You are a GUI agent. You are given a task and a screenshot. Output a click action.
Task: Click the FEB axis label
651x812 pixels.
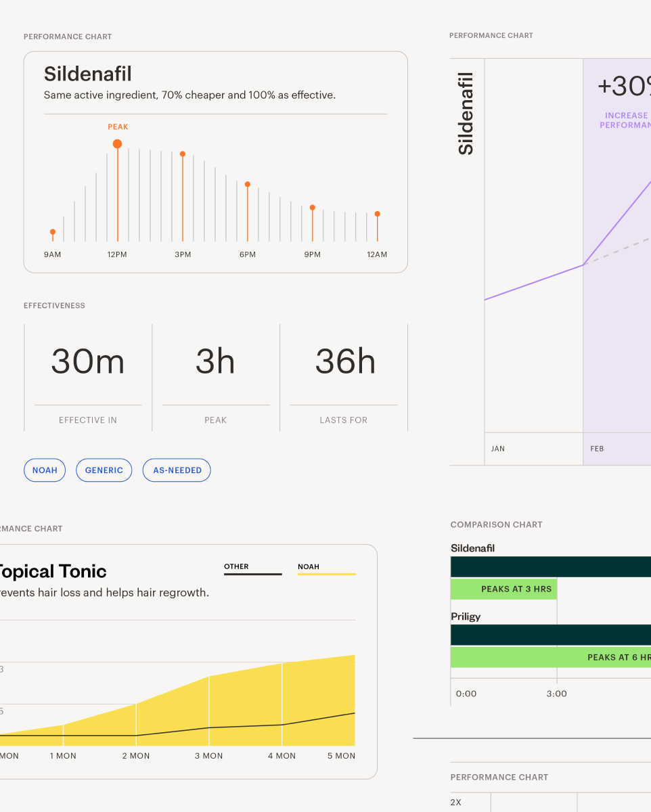coord(597,449)
